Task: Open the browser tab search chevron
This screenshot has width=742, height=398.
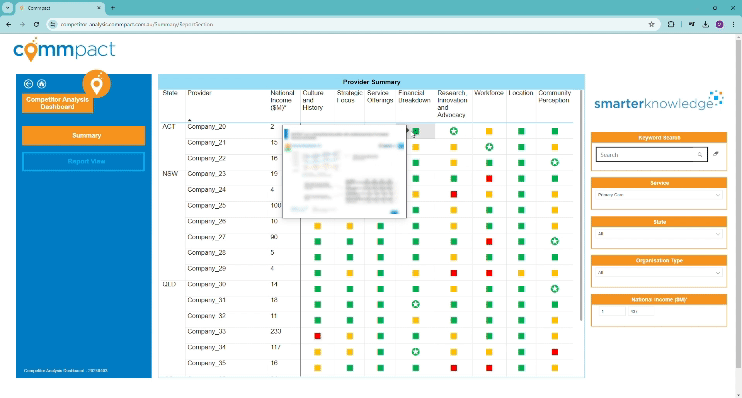Action: tap(8, 8)
